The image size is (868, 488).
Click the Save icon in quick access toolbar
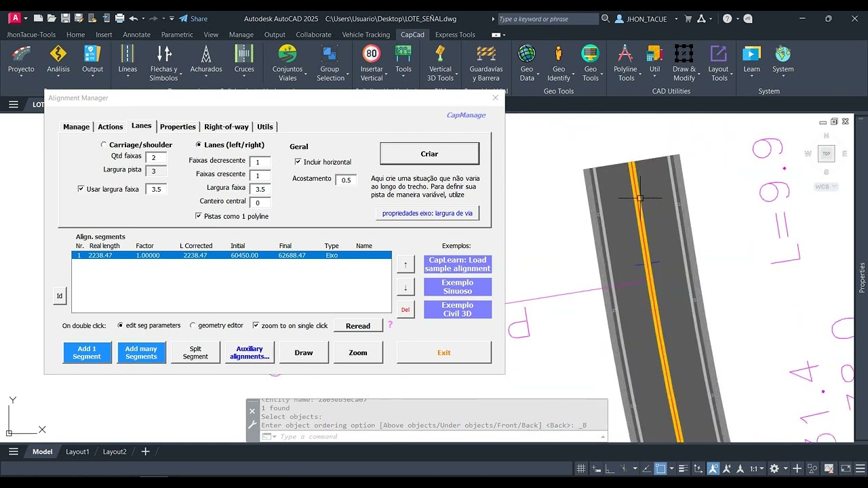(x=65, y=18)
